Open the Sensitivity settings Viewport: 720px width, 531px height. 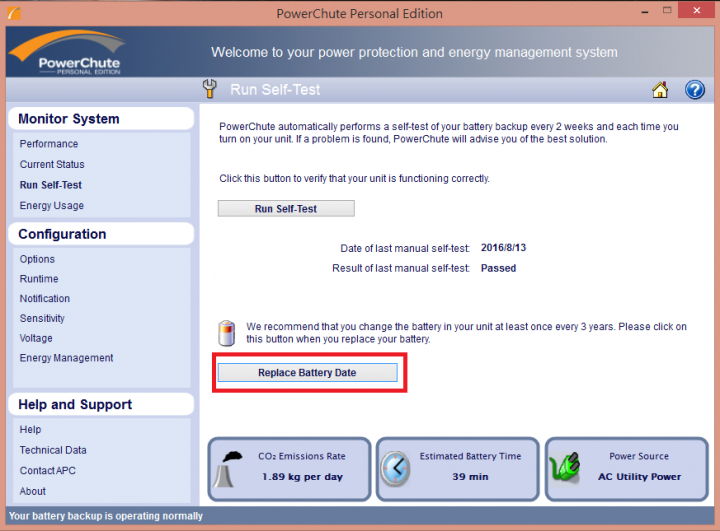tap(42, 318)
